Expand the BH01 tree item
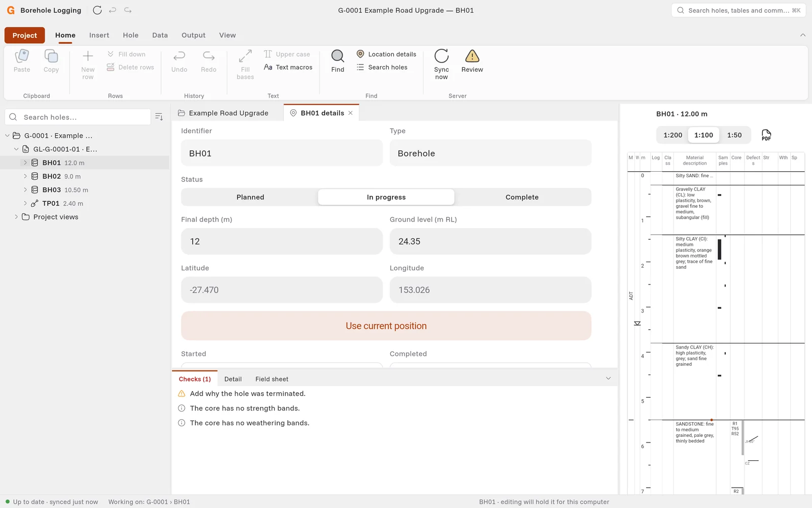The image size is (812, 508). pyautogui.click(x=25, y=163)
